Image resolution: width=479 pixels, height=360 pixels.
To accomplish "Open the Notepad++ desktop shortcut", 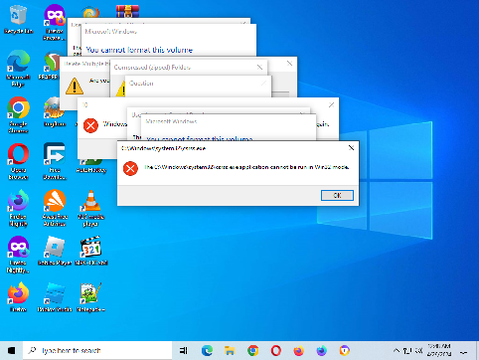I will point(91,297).
